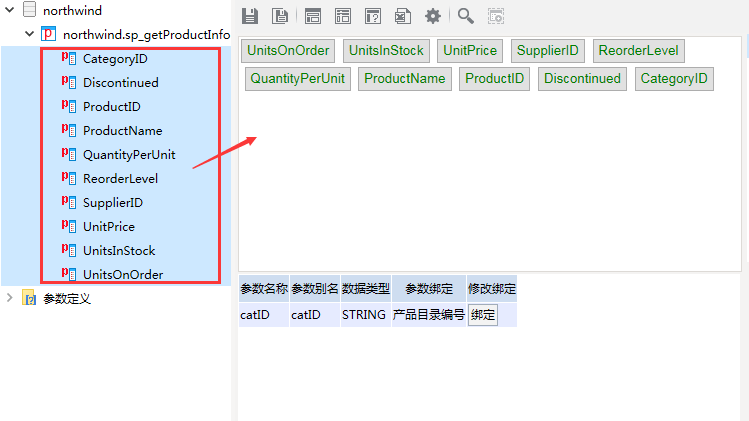749x421 pixels.
Task: Click the 产品目录编号 binding cell
Action: [x=428, y=315]
